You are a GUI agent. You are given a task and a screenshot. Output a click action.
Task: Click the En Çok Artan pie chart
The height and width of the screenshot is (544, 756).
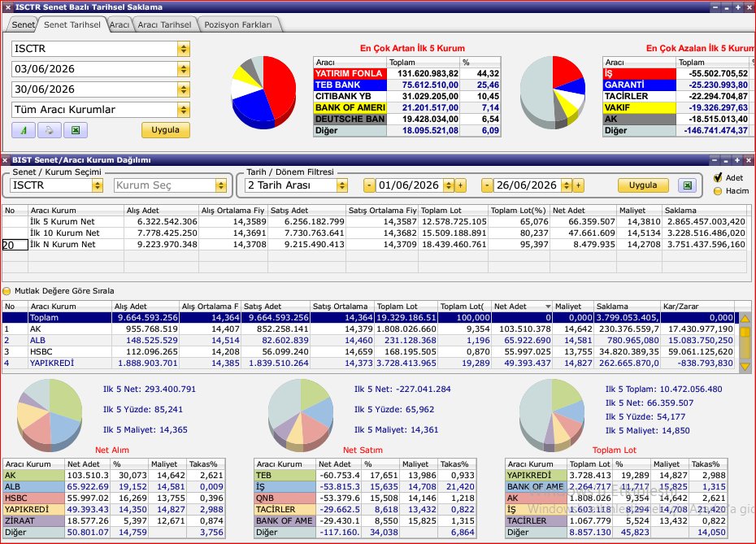tap(263, 92)
